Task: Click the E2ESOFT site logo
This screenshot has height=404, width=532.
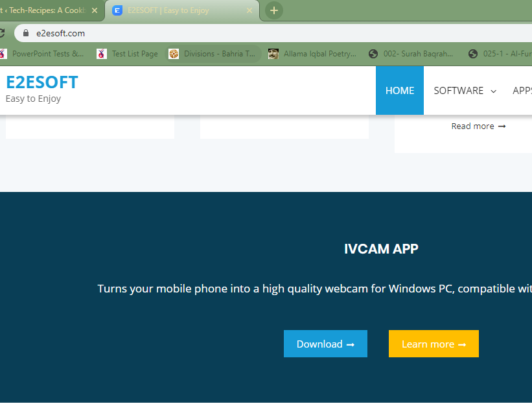Action: [x=42, y=82]
